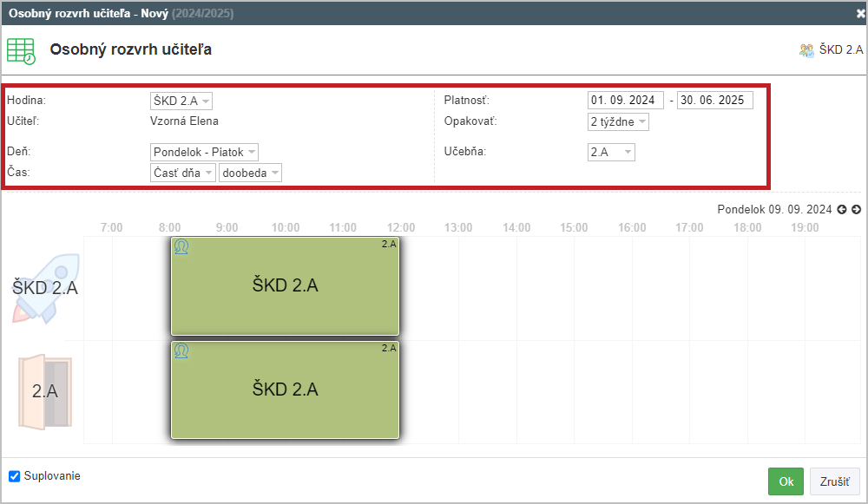868x504 pixels.
Task: Click the start date field 01. 09. 2024
Action: point(626,100)
